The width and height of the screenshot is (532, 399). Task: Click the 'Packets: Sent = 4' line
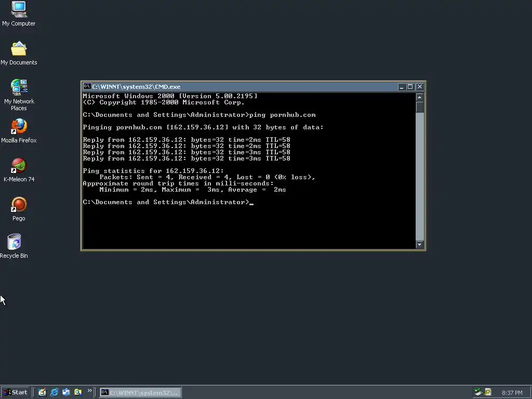(x=207, y=177)
